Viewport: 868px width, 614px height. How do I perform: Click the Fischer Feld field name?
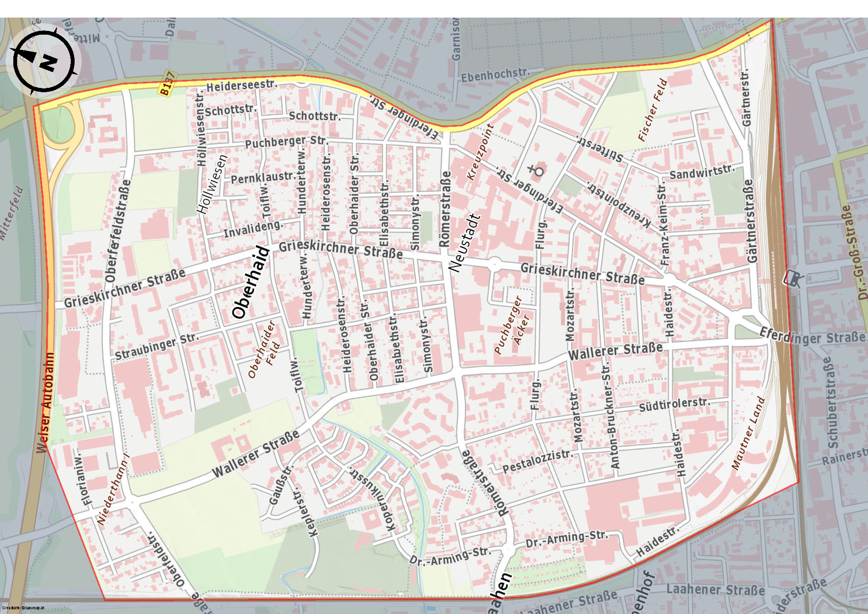(653, 110)
